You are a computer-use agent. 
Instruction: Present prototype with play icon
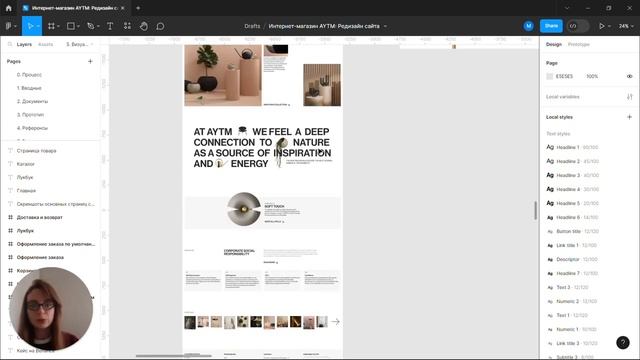click(x=602, y=26)
